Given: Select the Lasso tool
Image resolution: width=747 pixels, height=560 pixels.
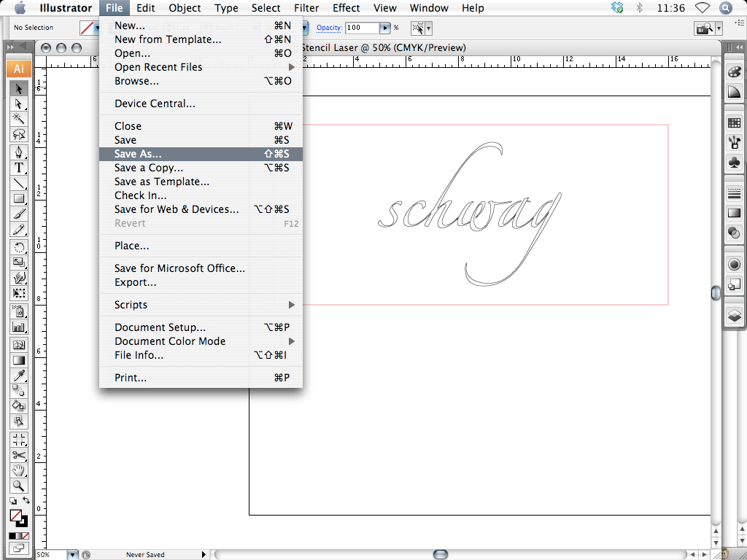Looking at the screenshot, I should pos(18,134).
